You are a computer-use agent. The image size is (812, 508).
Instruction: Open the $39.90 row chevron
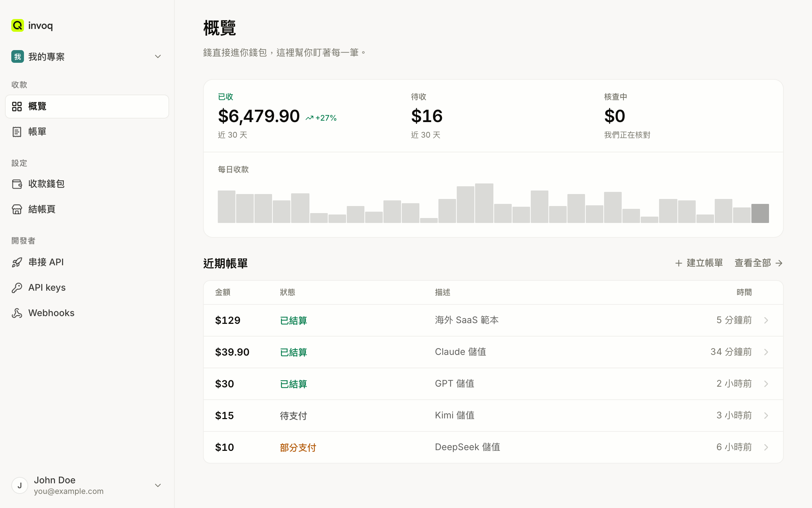pyautogui.click(x=766, y=352)
